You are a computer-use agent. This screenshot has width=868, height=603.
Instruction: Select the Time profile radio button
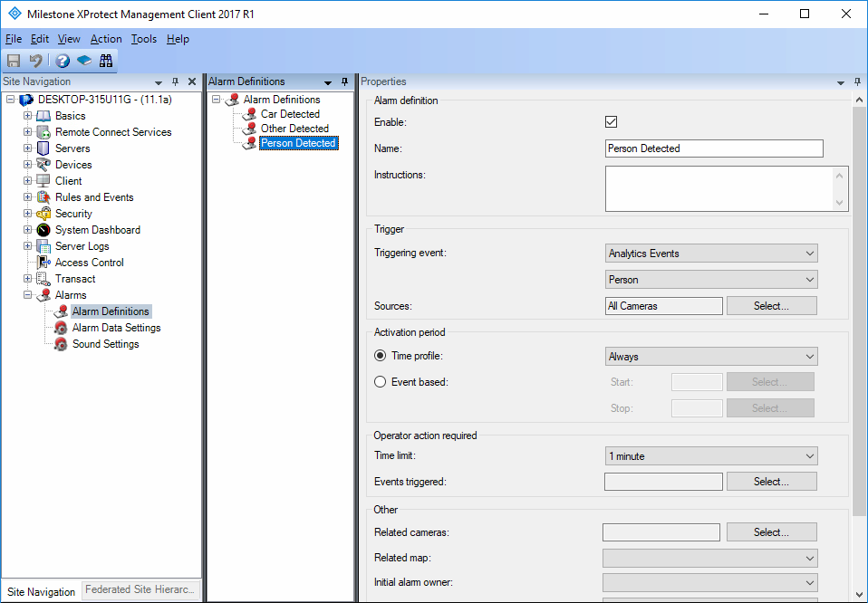pos(380,356)
